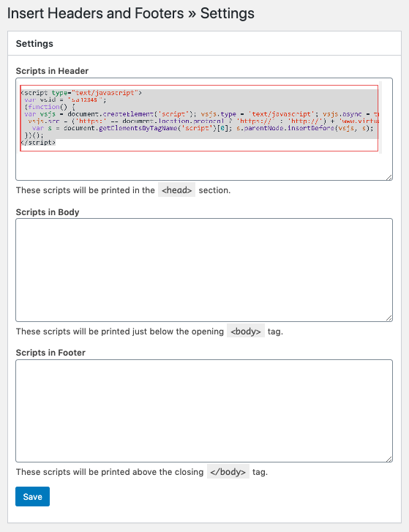Click the Scripts in Footer resize handle

(x=389, y=459)
